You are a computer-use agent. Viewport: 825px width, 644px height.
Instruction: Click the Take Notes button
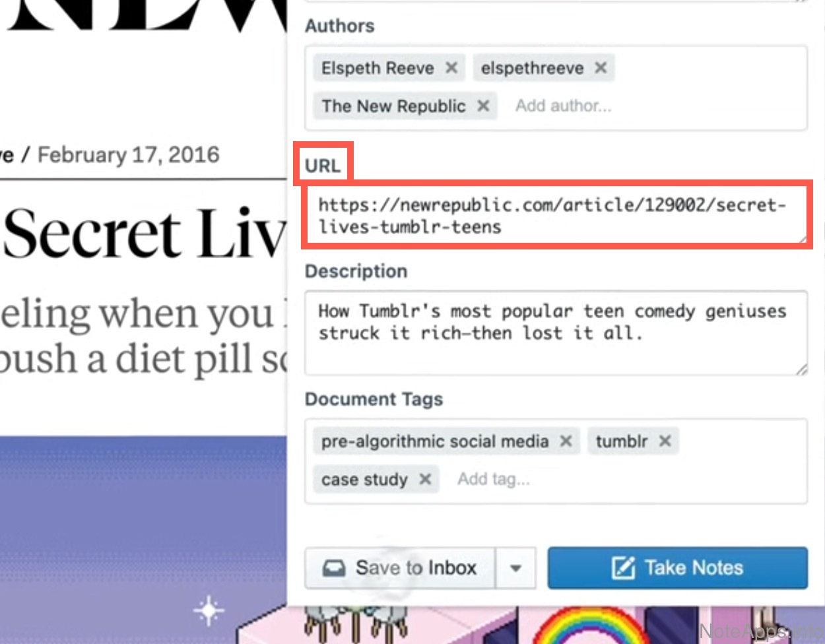point(678,567)
